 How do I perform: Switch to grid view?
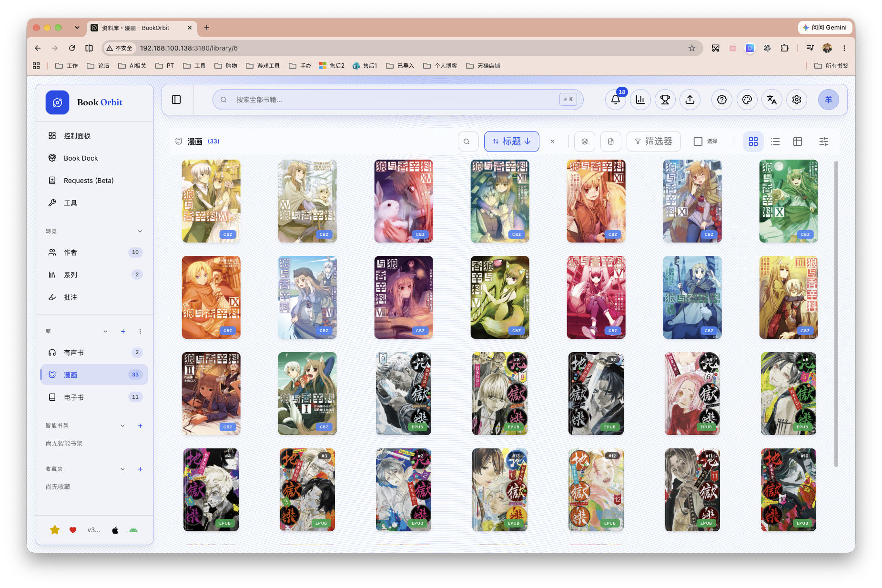753,142
